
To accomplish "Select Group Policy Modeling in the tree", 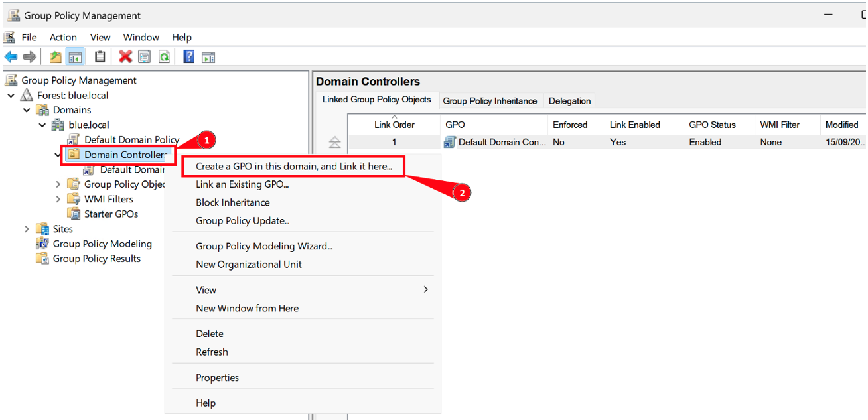I will click(x=102, y=244).
